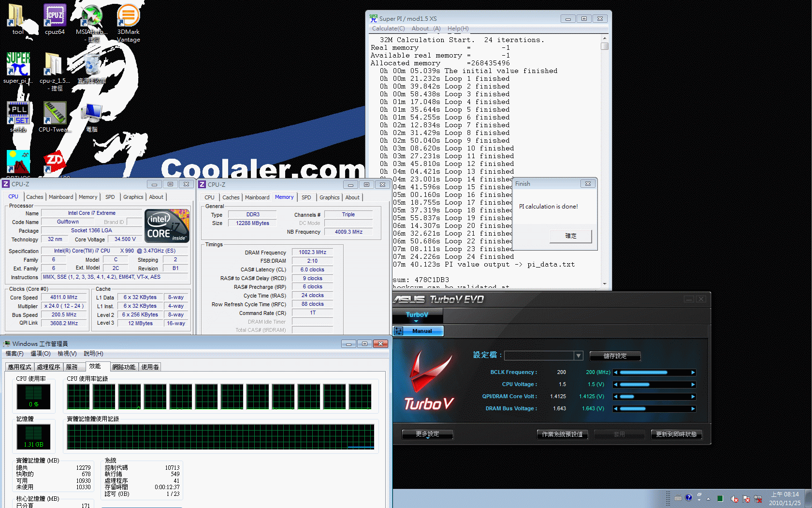Image resolution: width=812 pixels, height=508 pixels.
Task: Click the TurboV Manual mode icon
Action: 399,331
